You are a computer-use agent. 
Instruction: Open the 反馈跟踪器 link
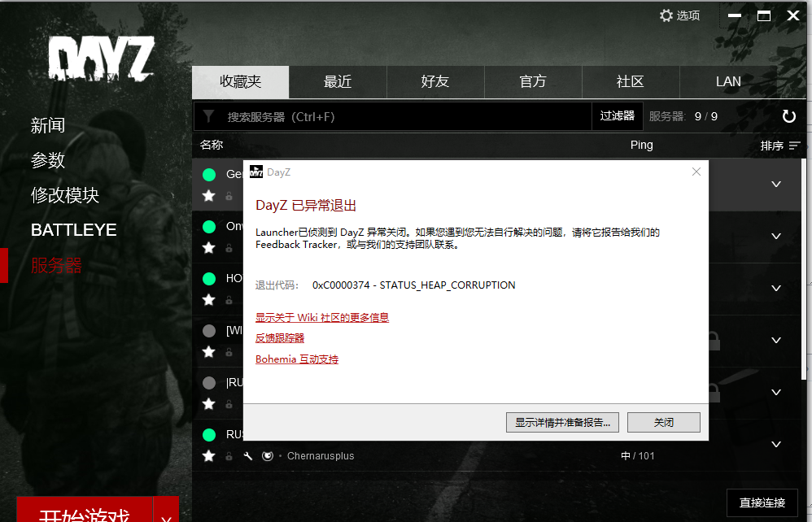[x=280, y=338]
